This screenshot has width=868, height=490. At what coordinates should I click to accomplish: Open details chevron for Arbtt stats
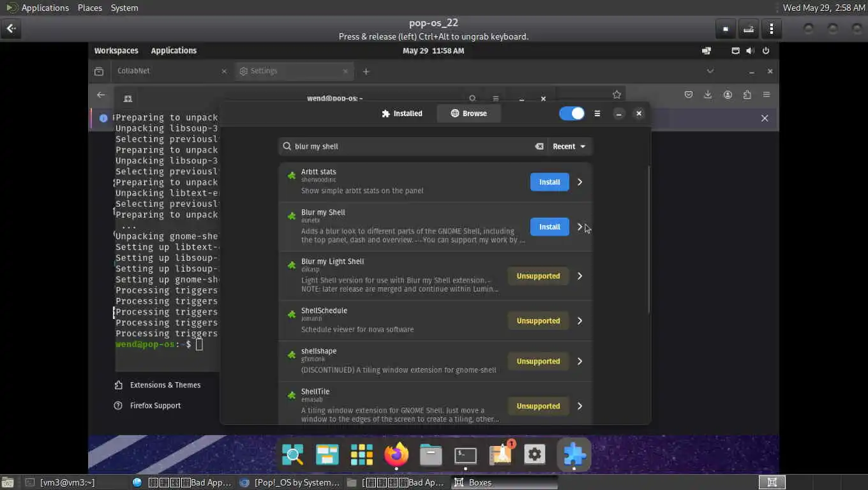(x=580, y=182)
